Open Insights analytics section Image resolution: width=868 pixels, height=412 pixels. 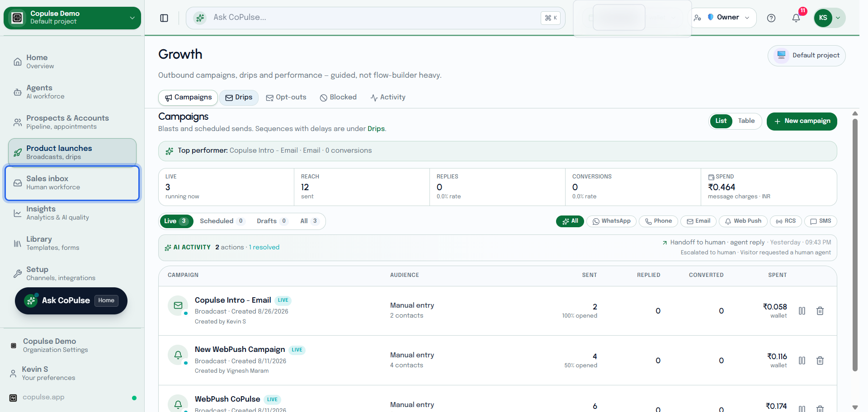click(x=72, y=213)
